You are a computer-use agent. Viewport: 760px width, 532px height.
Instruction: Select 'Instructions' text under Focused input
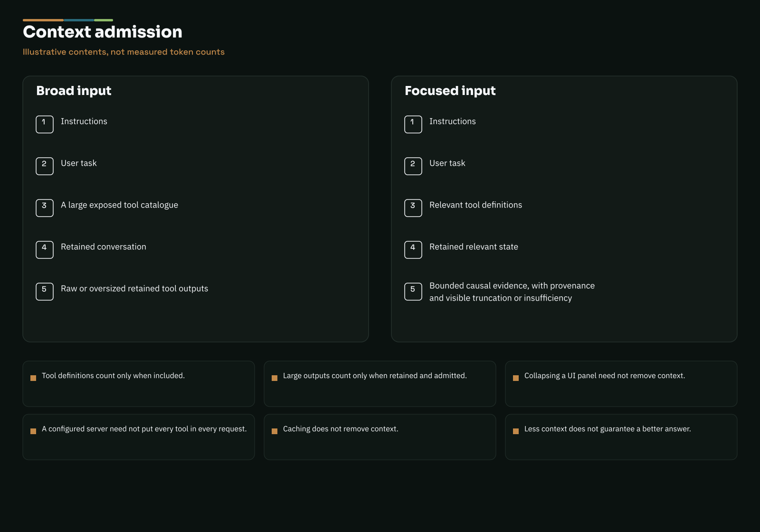(453, 122)
